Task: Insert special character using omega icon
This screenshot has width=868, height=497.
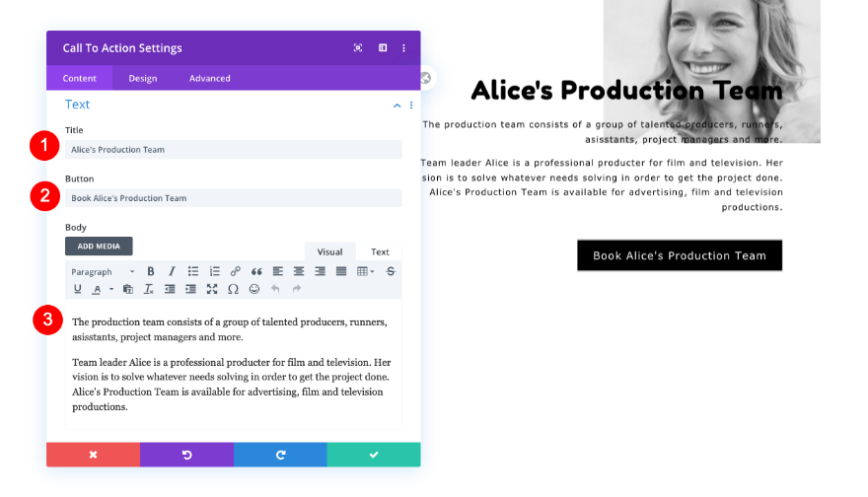Action: click(233, 289)
